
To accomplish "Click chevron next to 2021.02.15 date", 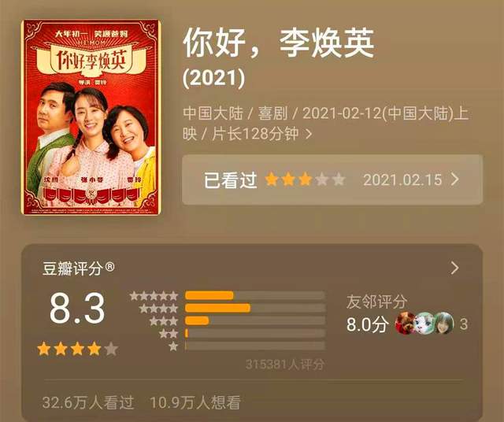I will (x=455, y=180).
